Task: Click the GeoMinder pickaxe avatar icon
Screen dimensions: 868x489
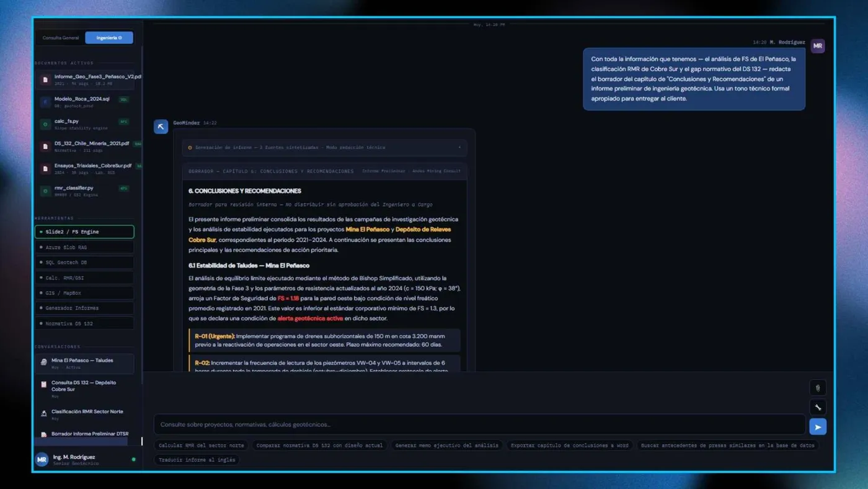Action: (x=161, y=127)
